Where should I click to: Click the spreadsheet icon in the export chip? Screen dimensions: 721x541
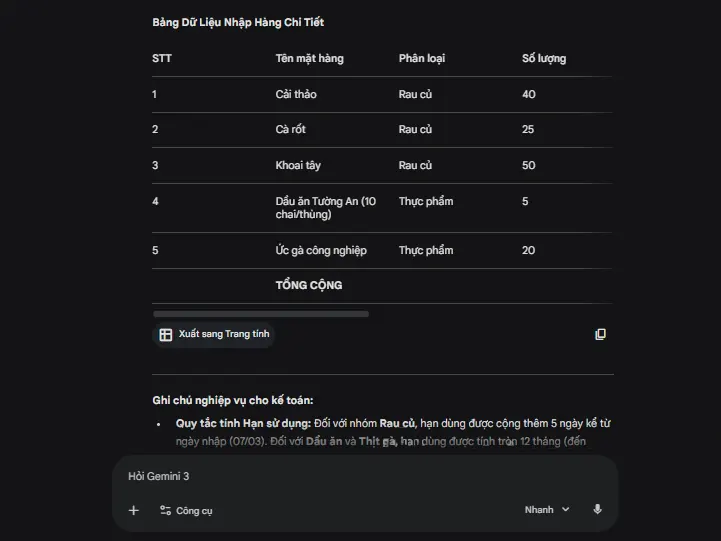[x=166, y=334]
